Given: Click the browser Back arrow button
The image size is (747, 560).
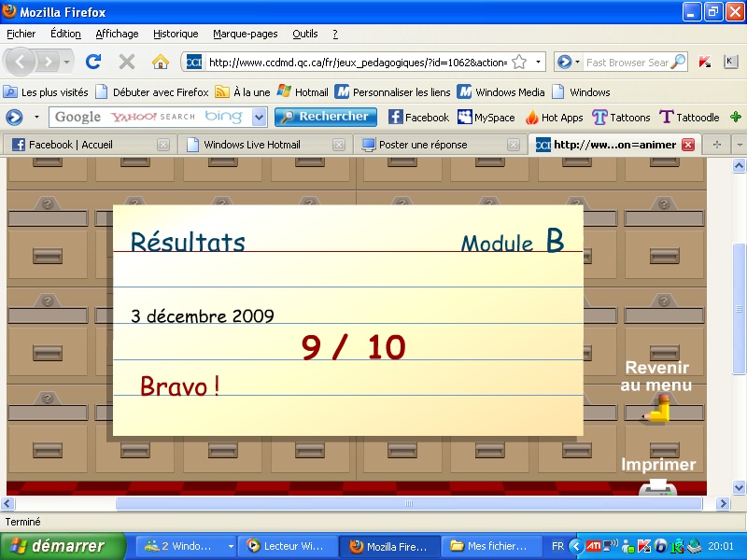Looking at the screenshot, I should click(x=20, y=62).
